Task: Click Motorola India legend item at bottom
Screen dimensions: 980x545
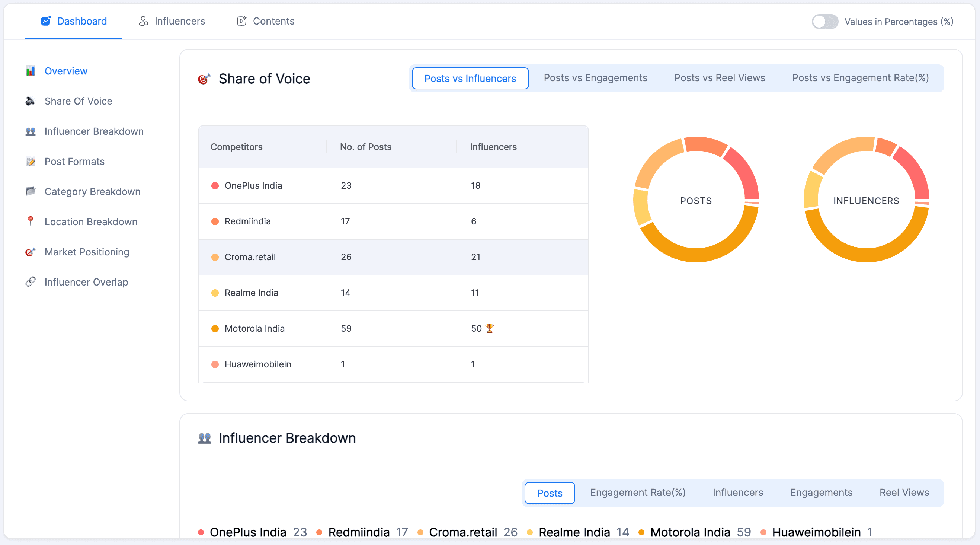Action: pyautogui.click(x=695, y=532)
